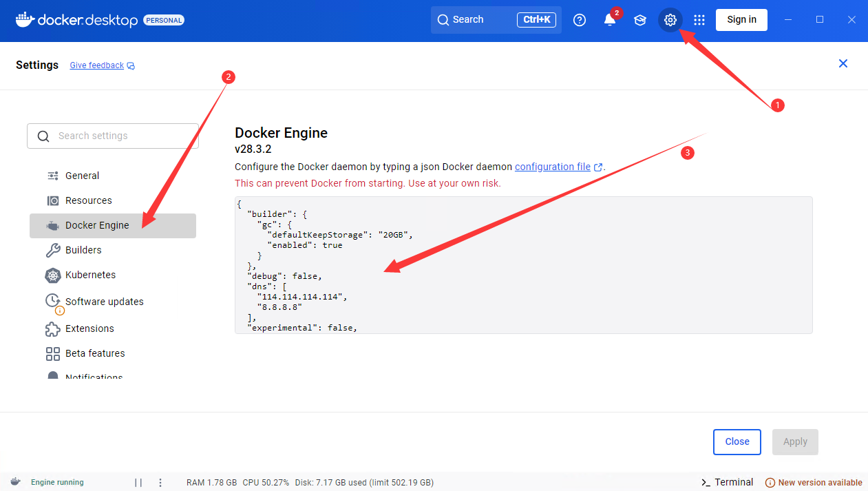Image resolution: width=868 pixels, height=491 pixels.
Task: Click the "debug": false line
Action: pos(284,276)
